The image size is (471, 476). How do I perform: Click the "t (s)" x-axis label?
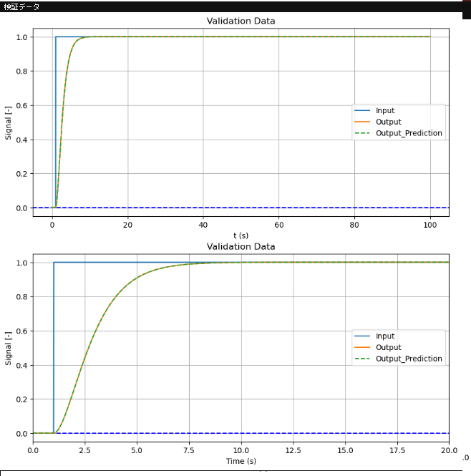tap(241, 235)
